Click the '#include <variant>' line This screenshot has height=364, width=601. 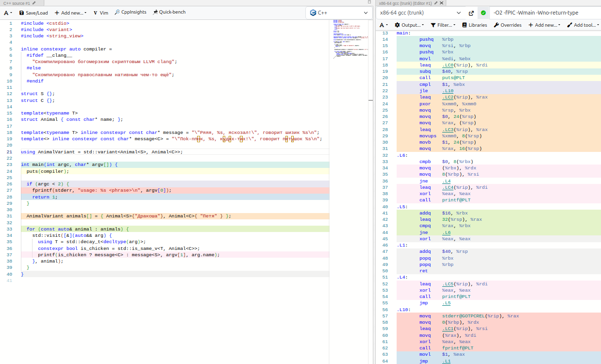coord(47,30)
